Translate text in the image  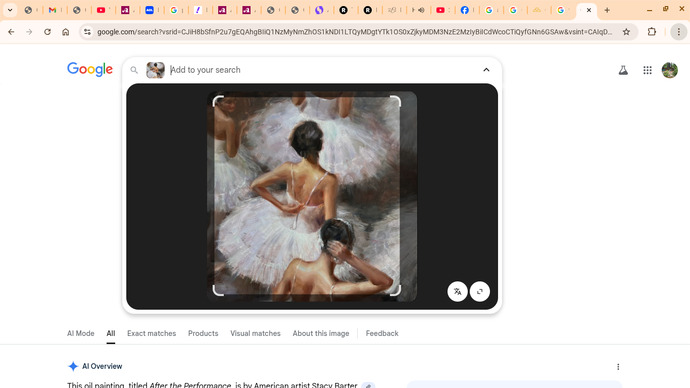point(457,292)
